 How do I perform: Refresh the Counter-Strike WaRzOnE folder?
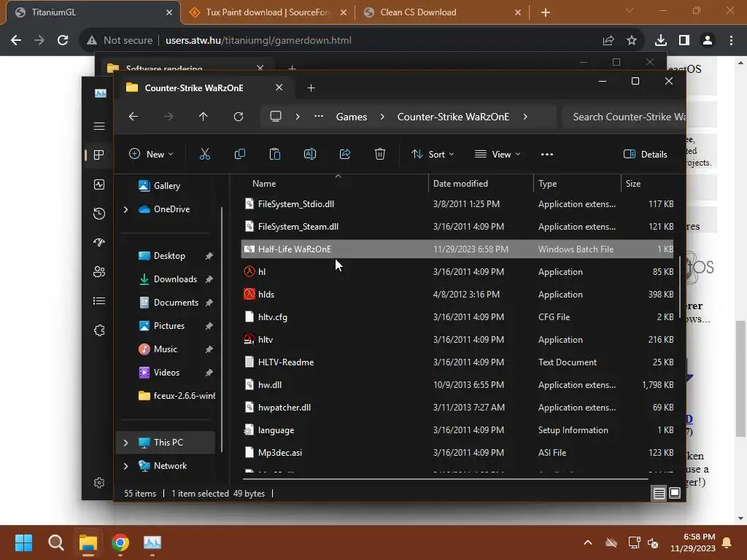tap(239, 117)
